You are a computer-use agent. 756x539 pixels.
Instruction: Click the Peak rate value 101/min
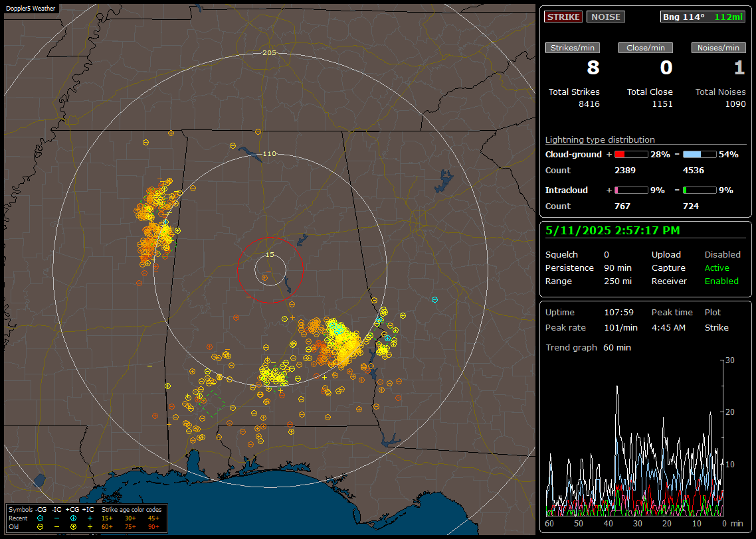click(x=621, y=328)
